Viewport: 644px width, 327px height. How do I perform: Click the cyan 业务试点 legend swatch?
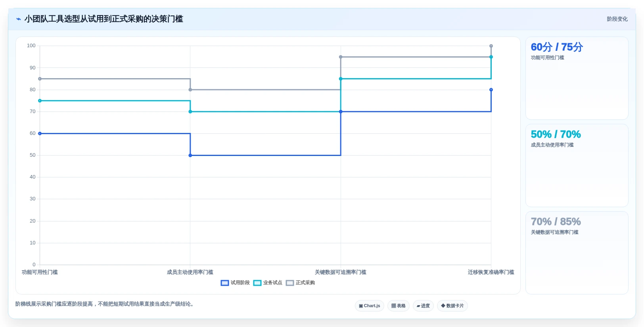click(257, 283)
